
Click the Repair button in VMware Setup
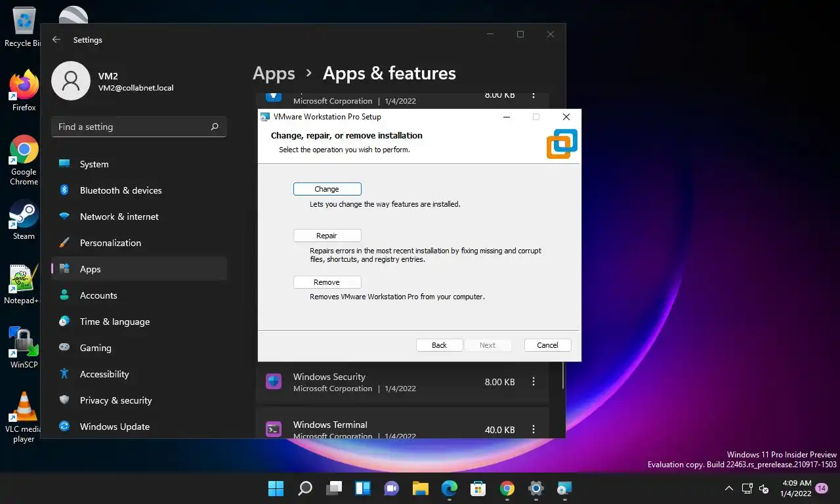coord(327,236)
